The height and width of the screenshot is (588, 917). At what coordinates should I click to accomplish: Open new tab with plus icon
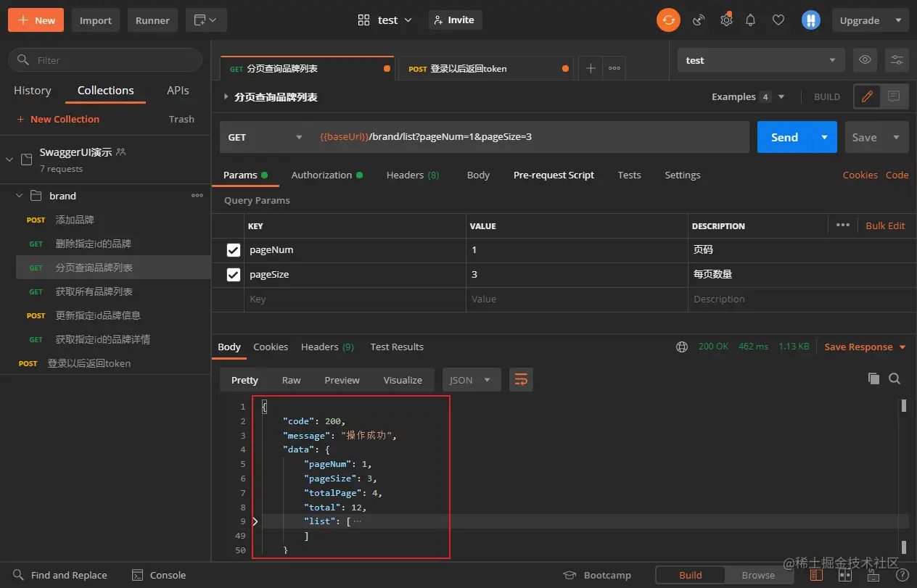pyautogui.click(x=591, y=68)
